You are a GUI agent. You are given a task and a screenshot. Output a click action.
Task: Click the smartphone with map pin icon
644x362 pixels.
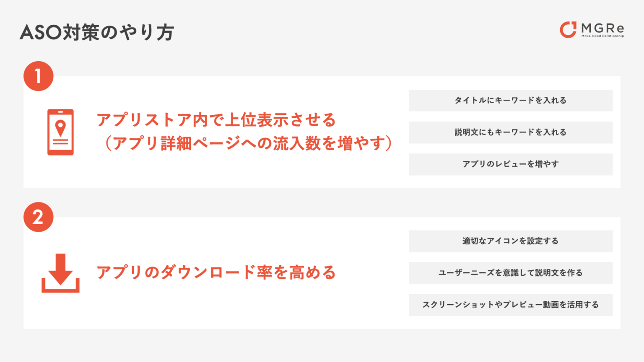click(x=60, y=132)
